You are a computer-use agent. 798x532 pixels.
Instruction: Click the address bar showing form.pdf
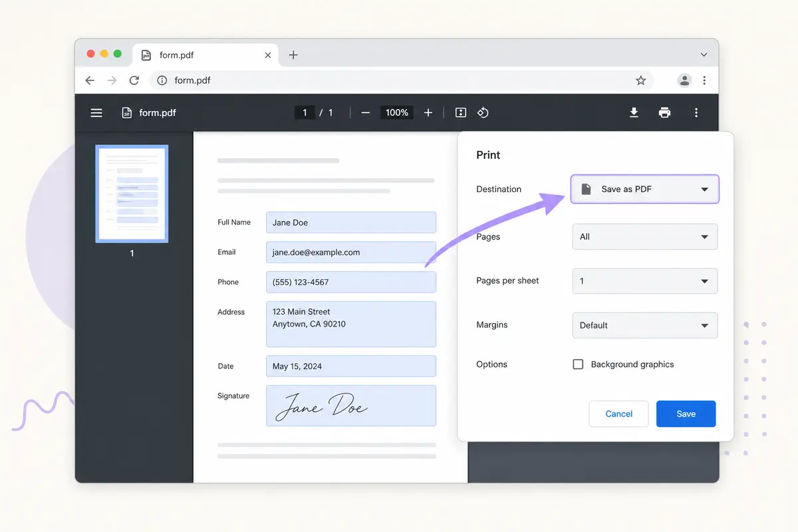pyautogui.click(x=402, y=80)
